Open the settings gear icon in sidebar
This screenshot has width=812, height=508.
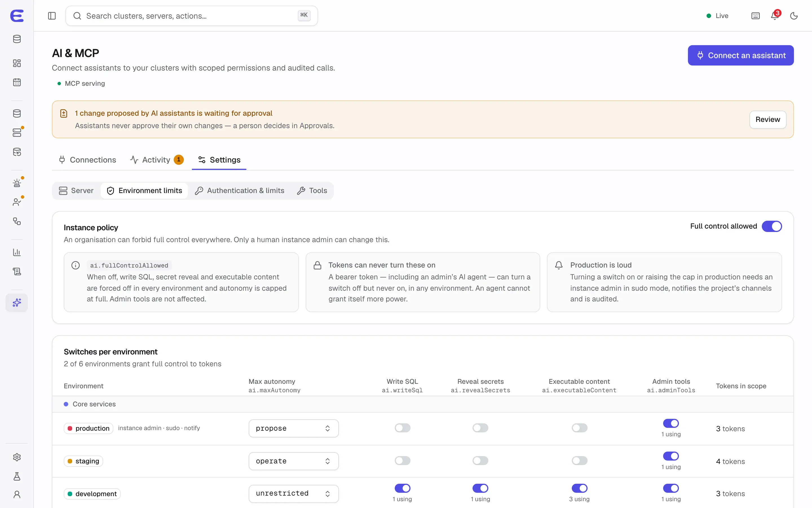(17, 457)
